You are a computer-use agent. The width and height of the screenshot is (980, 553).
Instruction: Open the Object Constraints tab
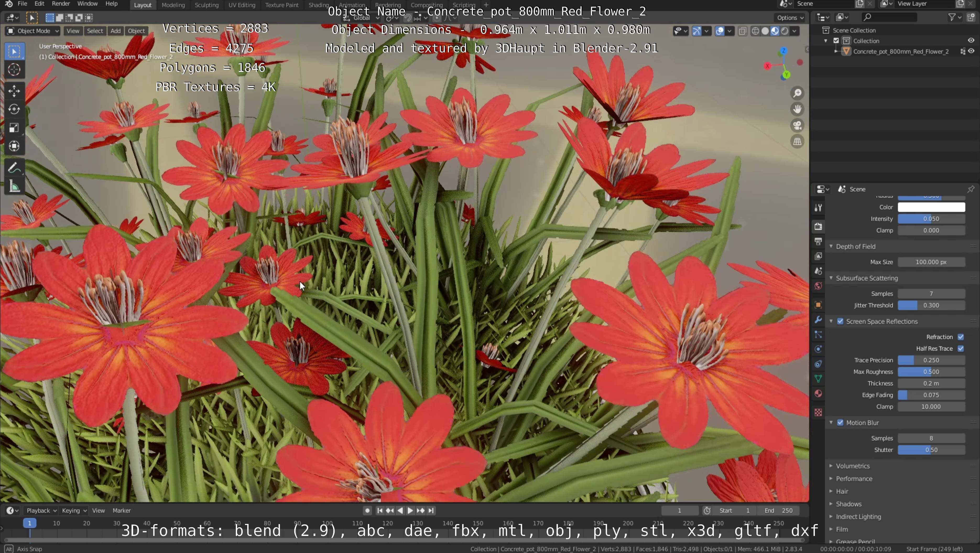pyautogui.click(x=818, y=364)
